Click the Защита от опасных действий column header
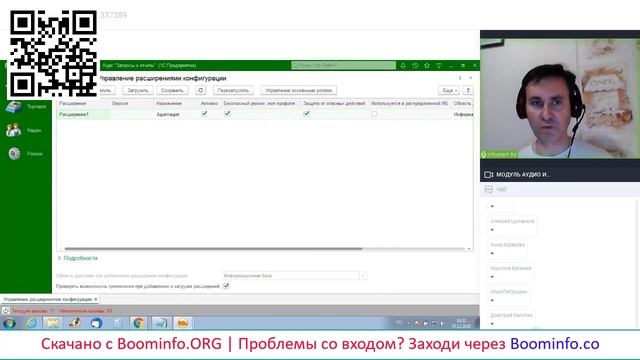 click(334, 104)
